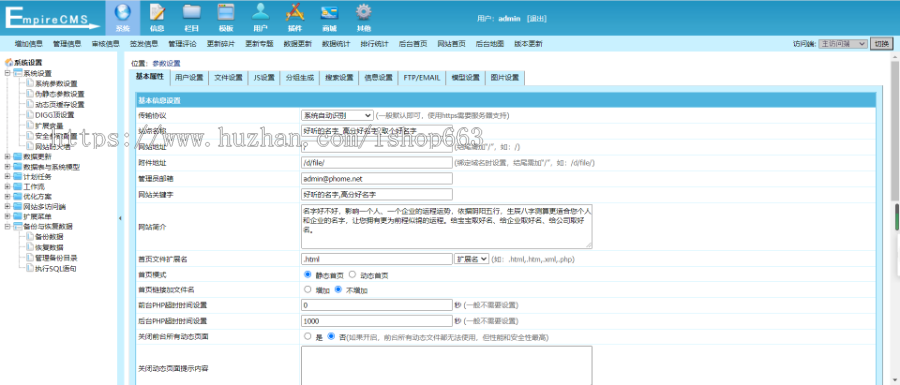
Task: Click page icon beside DIGG顶设置
Action: (x=30, y=115)
